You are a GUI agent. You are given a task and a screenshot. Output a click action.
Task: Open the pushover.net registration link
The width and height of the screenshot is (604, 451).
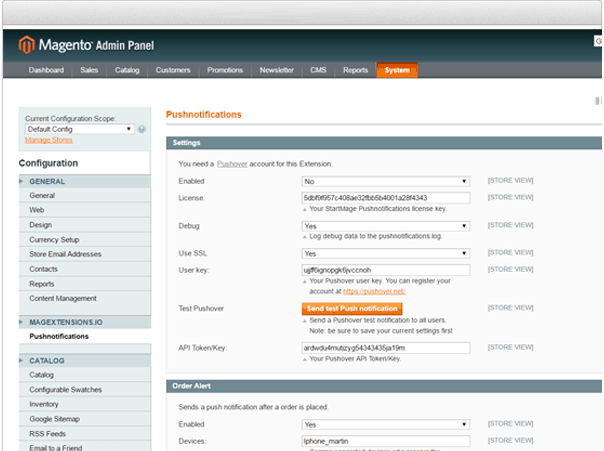tap(374, 292)
